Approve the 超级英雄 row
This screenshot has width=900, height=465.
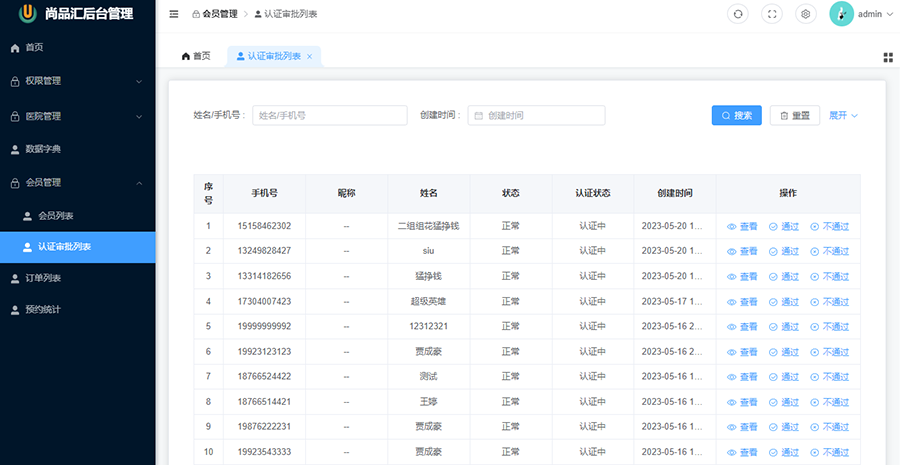[x=783, y=302]
